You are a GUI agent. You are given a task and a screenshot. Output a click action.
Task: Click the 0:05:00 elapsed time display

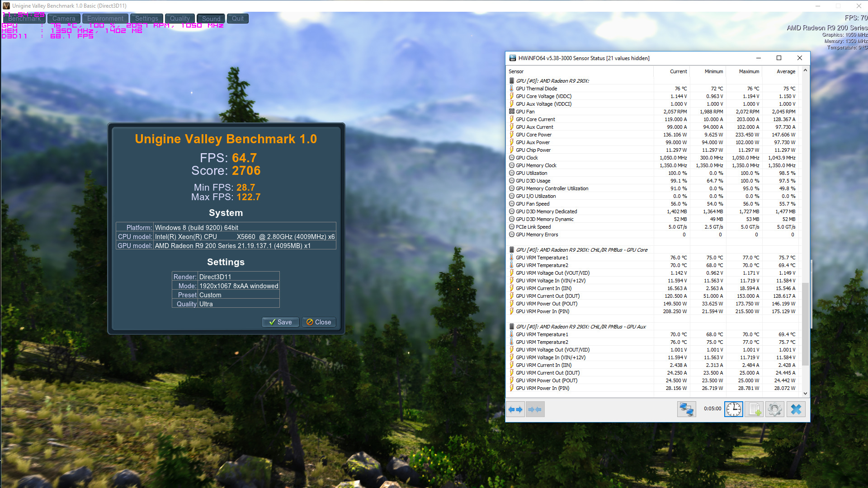tap(712, 408)
